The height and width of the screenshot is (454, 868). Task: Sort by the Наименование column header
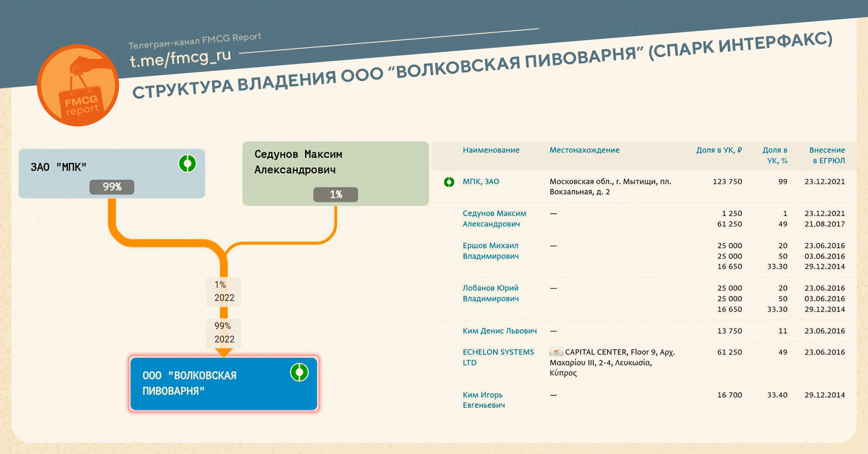pos(491,150)
